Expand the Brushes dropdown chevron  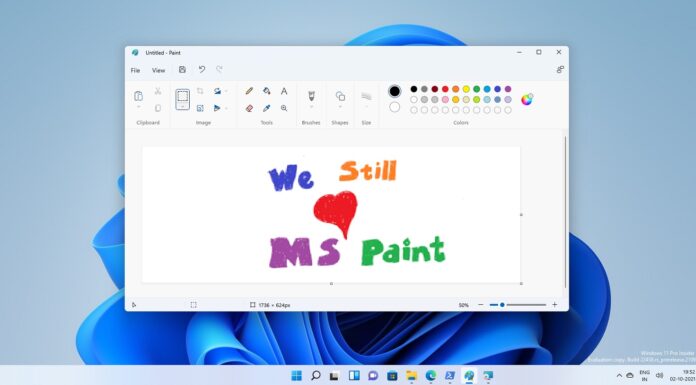pyautogui.click(x=311, y=107)
